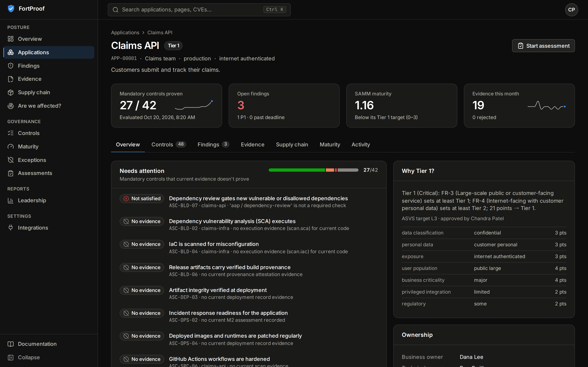Switch to the Controls tab

tap(169, 144)
